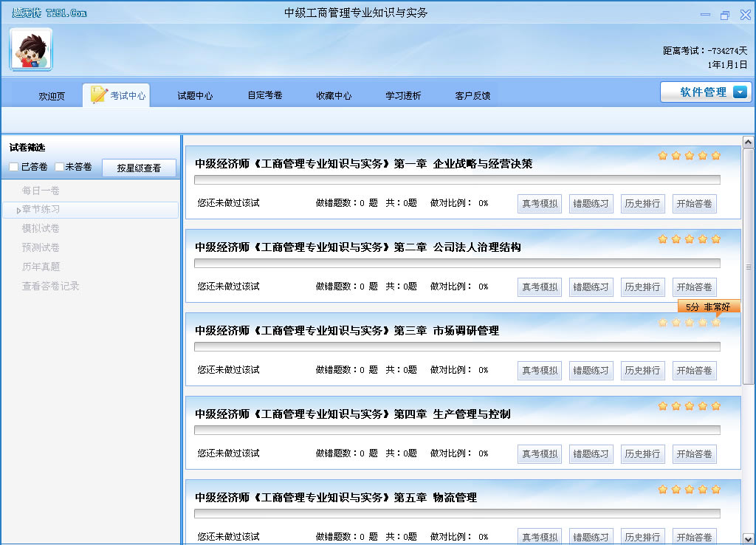This screenshot has width=756, height=545.
Task: Click the cartoon boy avatar picture
Action: click(31, 49)
